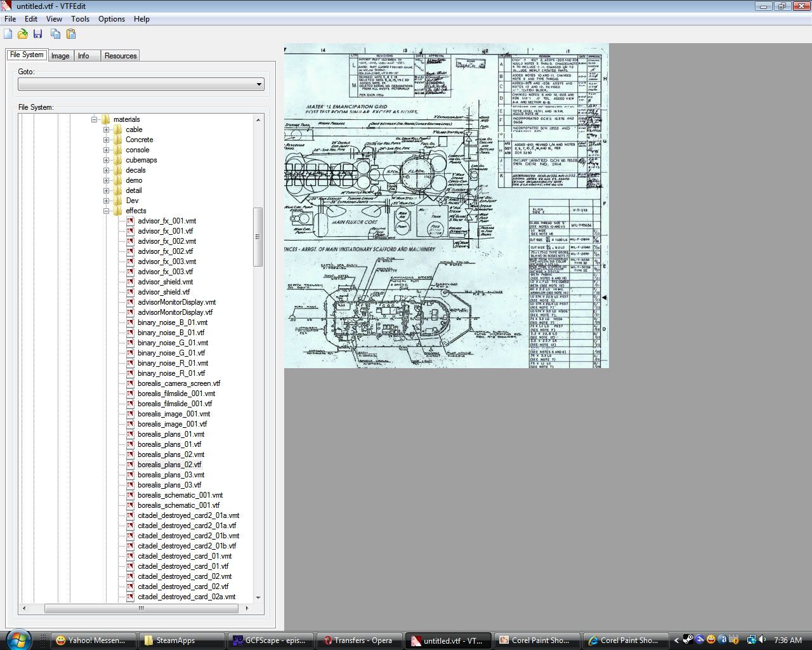Click the citadel_destroyed_card_01.vtf file icon
Viewport: 812px width, 650px height.
(x=130, y=566)
